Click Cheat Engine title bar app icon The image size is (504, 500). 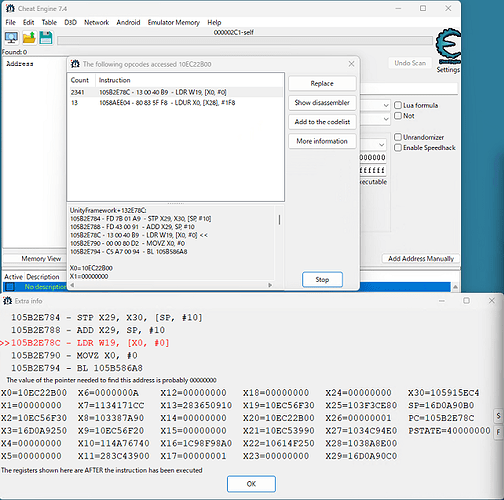tap(10, 8)
